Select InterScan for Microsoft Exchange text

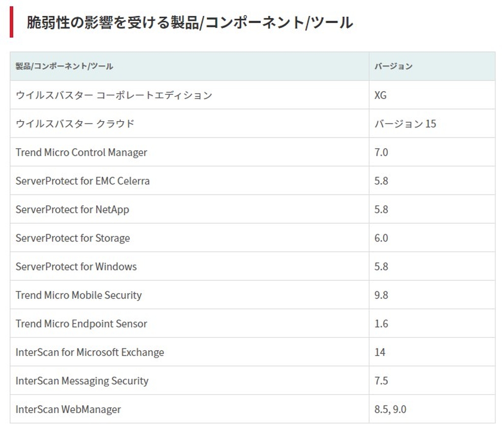click(90, 352)
